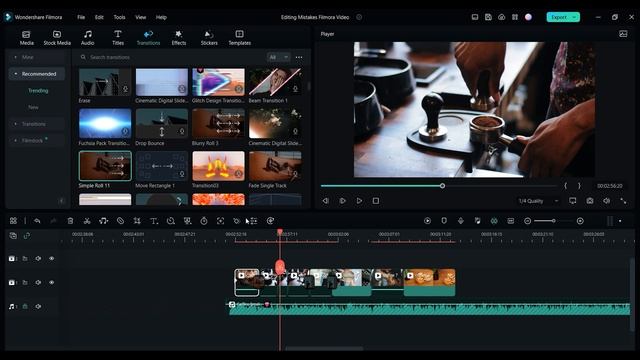Viewport: 640px width, 360px height.
Task: Open the Effects tab
Action: 178,38
